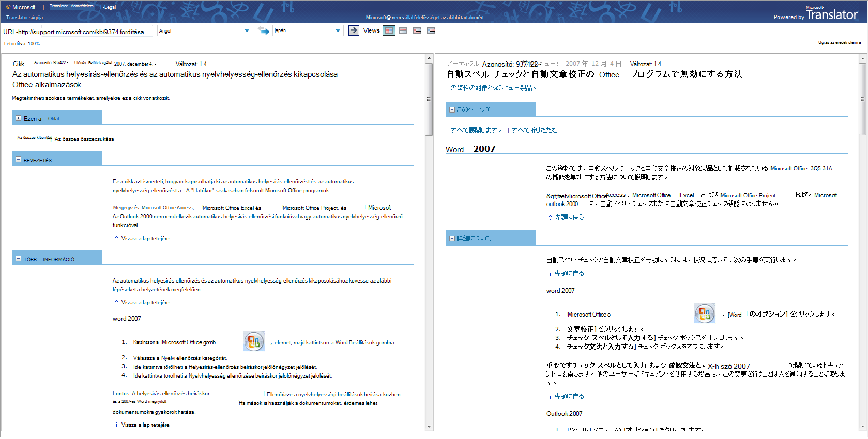The height and width of the screenshot is (439, 868).
Task: Click Office button image in Japanese pane
Action: click(705, 313)
